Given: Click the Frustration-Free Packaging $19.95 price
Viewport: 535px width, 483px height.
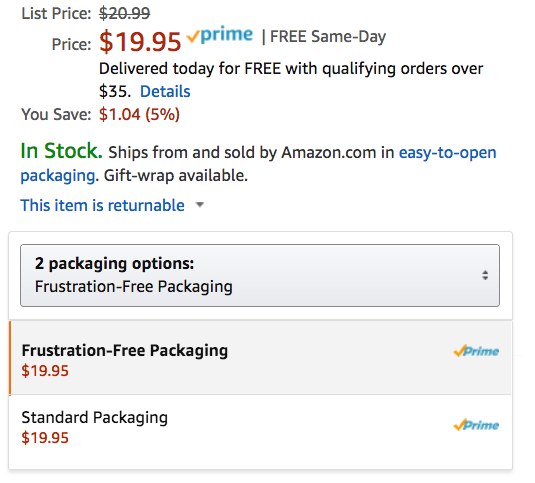Looking at the screenshot, I should 45,371.
